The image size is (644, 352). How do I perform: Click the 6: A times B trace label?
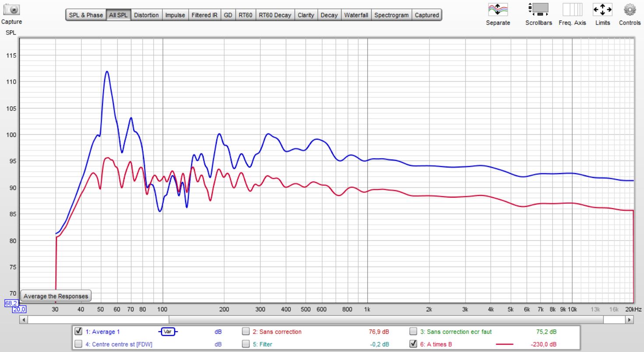pos(436,344)
